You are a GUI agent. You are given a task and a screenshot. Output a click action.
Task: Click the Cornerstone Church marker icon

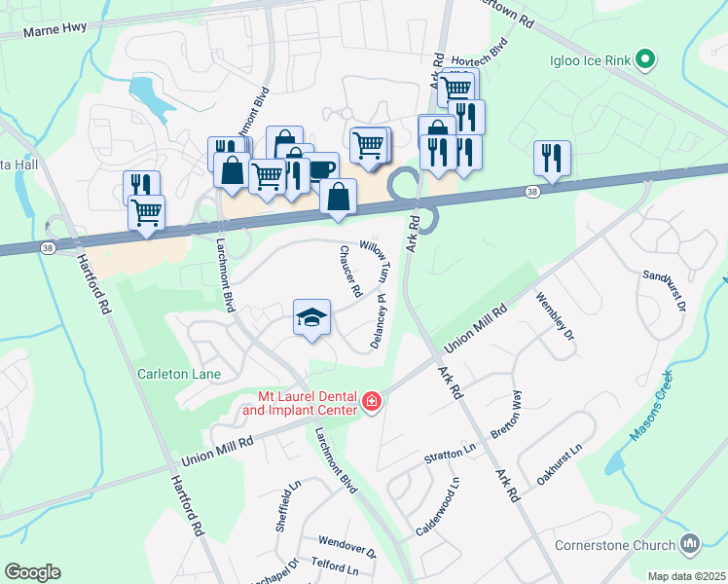tap(690, 544)
